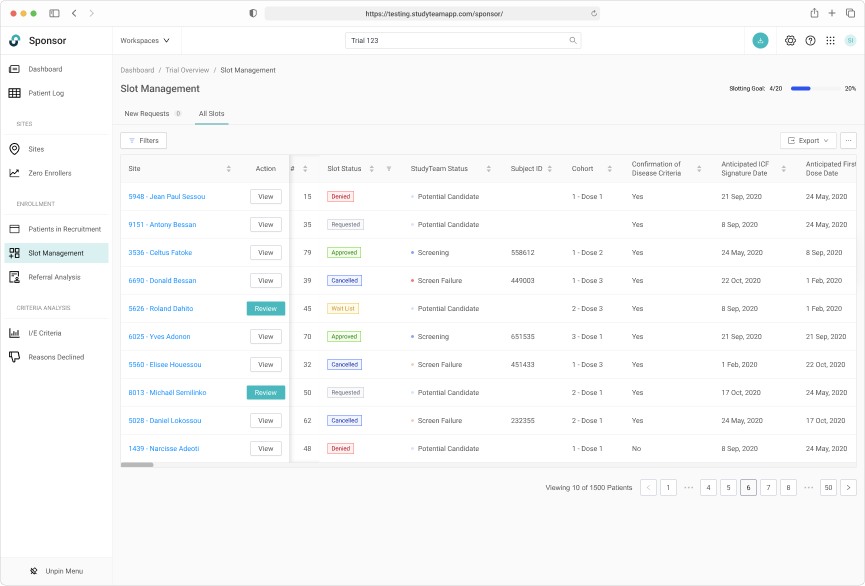Screen dimensions: 865x586
Task: Click the browser reload icon
Action: pos(594,14)
